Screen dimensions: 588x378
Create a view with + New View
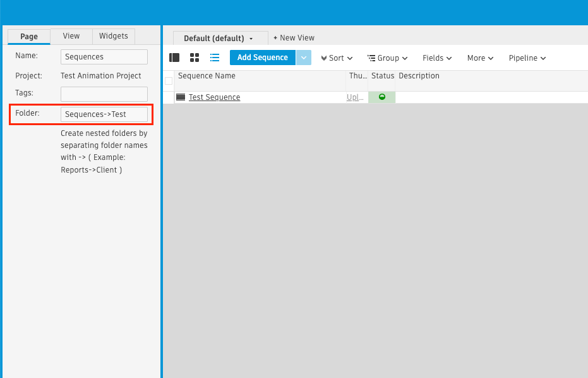point(294,38)
